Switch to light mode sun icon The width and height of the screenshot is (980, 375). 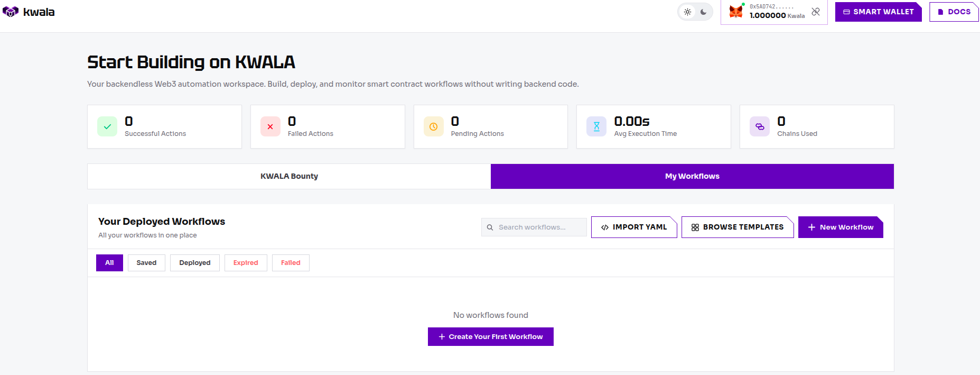point(687,12)
